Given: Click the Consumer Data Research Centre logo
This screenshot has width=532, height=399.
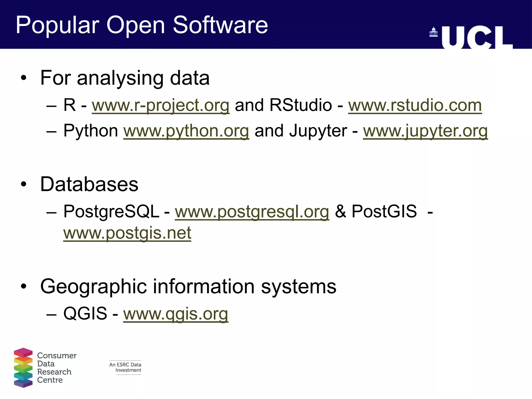Looking at the screenshot, I should (45, 368).
